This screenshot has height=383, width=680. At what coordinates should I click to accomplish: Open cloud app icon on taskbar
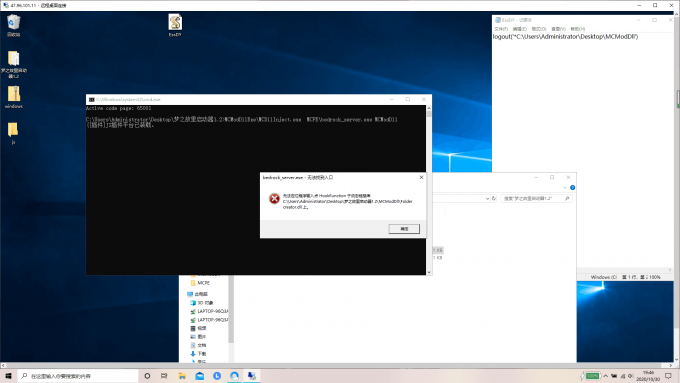click(234, 376)
